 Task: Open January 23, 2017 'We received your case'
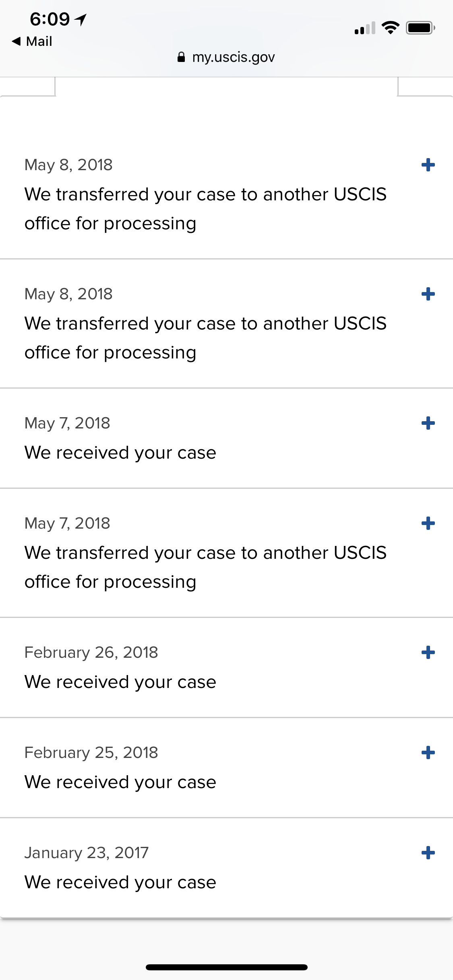120,882
